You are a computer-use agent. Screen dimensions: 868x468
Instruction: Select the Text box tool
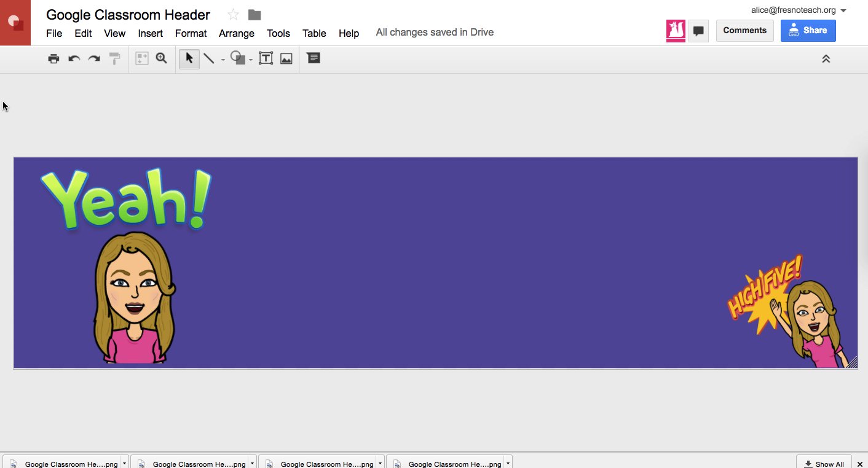(x=266, y=59)
